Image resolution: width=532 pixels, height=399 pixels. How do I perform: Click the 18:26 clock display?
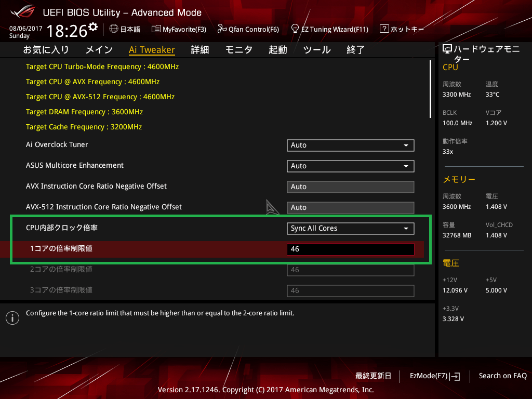click(x=67, y=31)
